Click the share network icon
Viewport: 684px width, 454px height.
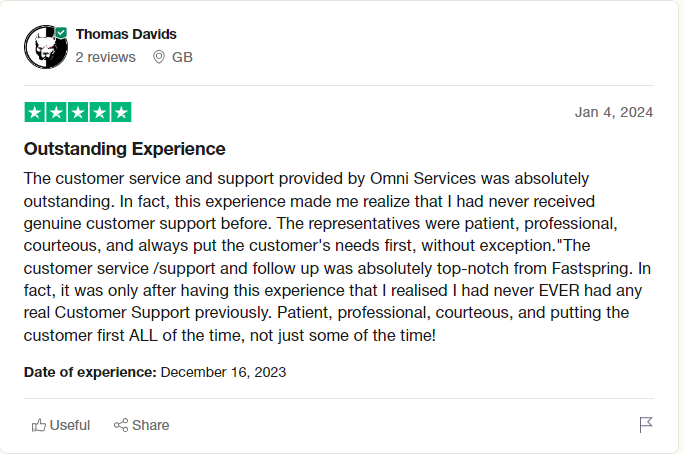[x=121, y=425]
